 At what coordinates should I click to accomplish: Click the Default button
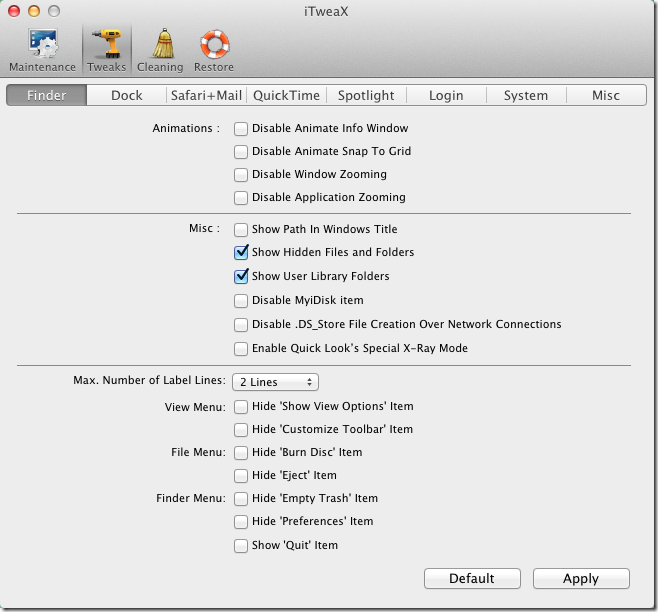click(x=472, y=578)
